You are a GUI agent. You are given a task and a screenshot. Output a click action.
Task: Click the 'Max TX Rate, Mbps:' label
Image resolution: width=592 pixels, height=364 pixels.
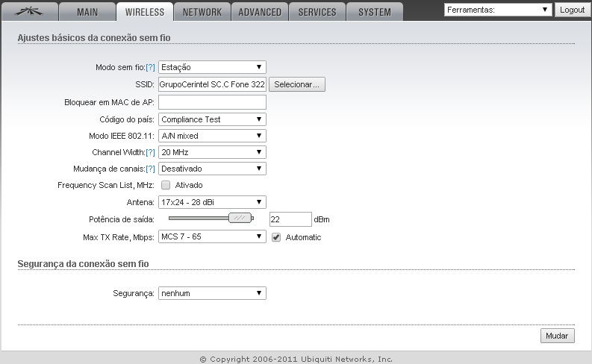[x=119, y=237]
